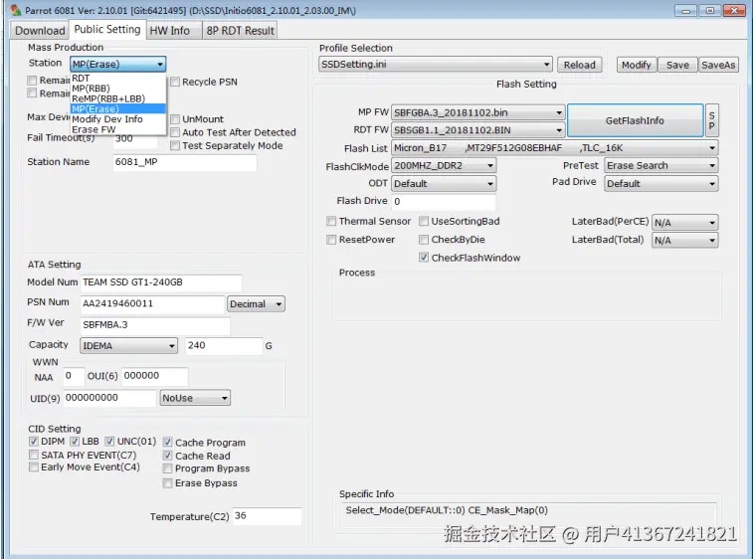Choose Modify Dev Info station option
Image resolution: width=753 pixels, height=560 pixels.
tap(117, 119)
